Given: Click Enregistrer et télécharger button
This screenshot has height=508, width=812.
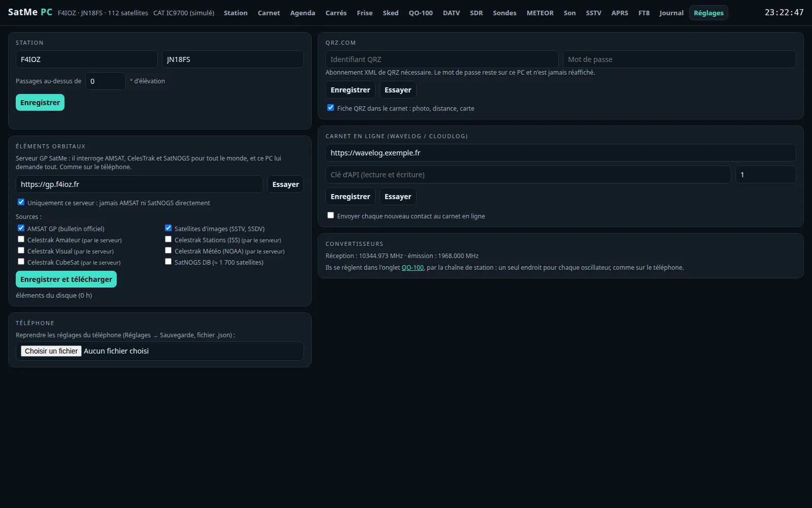Looking at the screenshot, I should [66, 279].
